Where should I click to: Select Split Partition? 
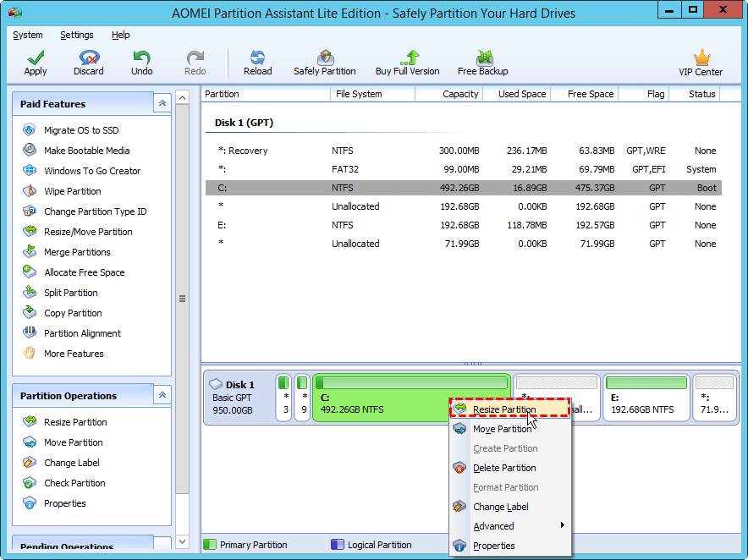(70, 293)
